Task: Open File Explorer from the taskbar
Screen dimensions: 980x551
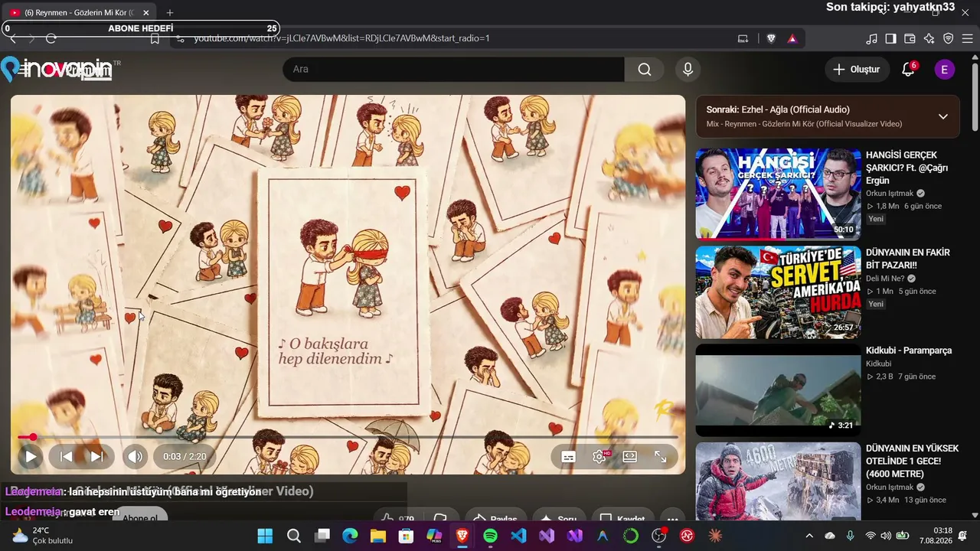Action: (x=378, y=536)
